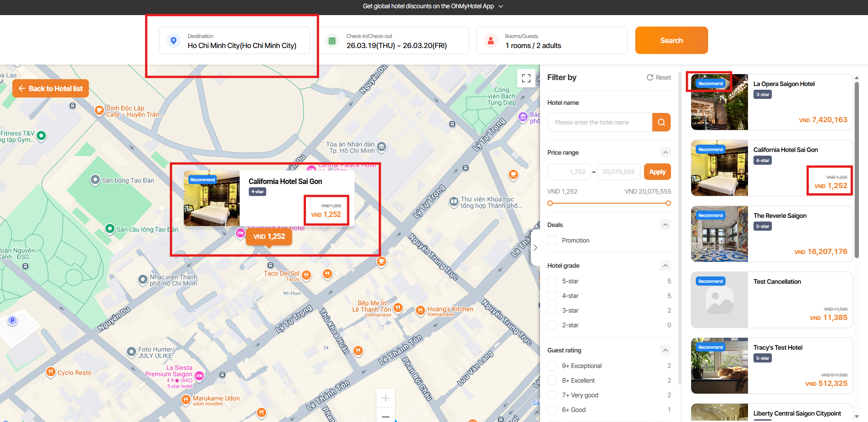The width and height of the screenshot is (868, 422).
Task: Check the 2-star hotel grade filter
Action: [552, 325]
